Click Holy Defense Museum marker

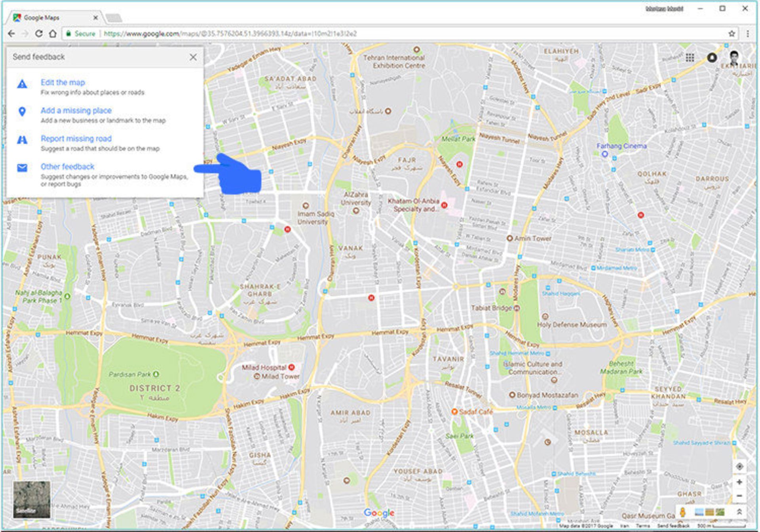[545, 316]
